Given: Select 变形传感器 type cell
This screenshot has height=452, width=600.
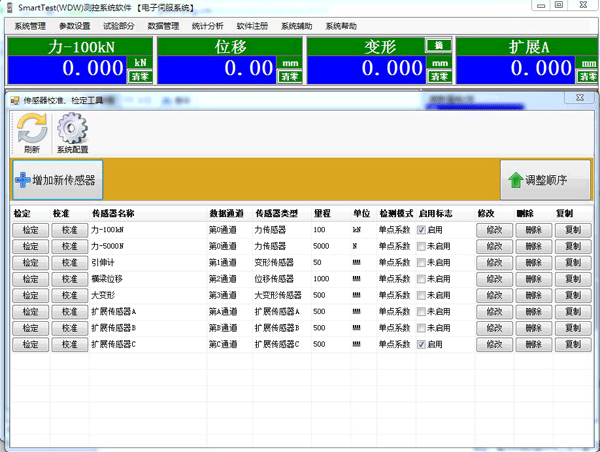Looking at the screenshot, I should pyautogui.click(x=282, y=263).
